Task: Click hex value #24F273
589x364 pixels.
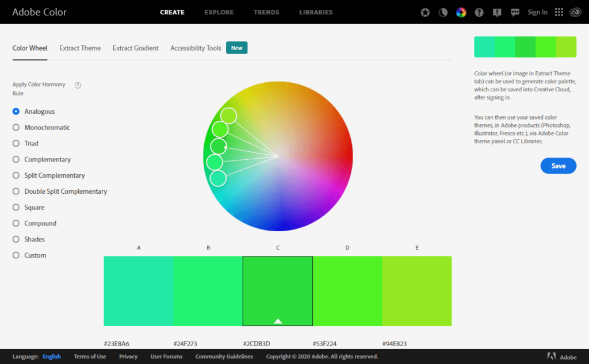Action: (185, 344)
